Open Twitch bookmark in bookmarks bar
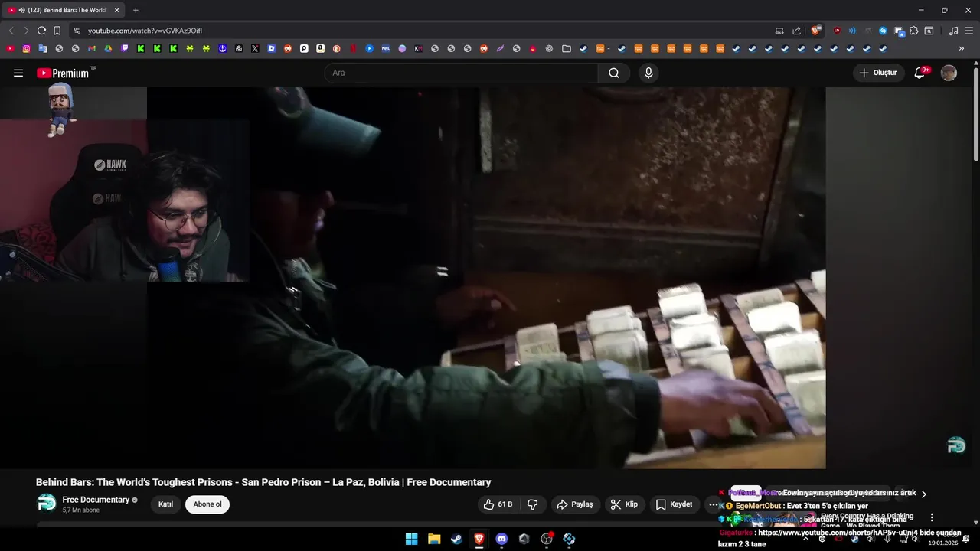This screenshot has width=980, height=551. pyautogui.click(x=125, y=48)
